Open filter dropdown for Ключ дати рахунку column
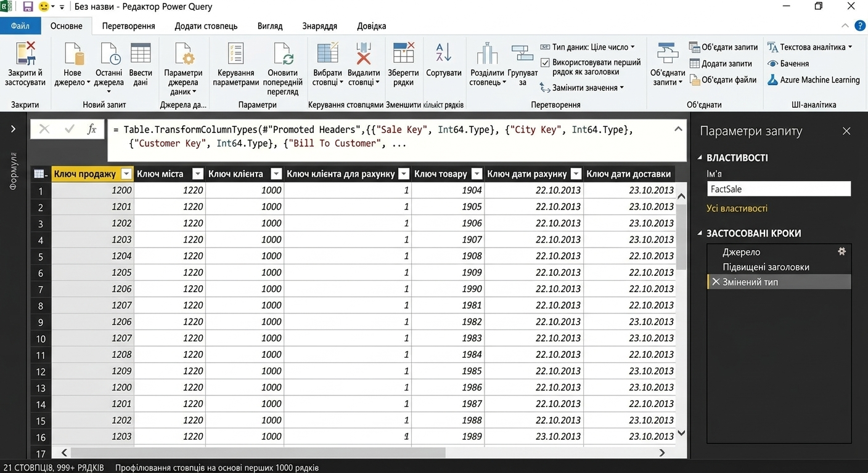The height and width of the screenshot is (473, 868). coord(576,174)
